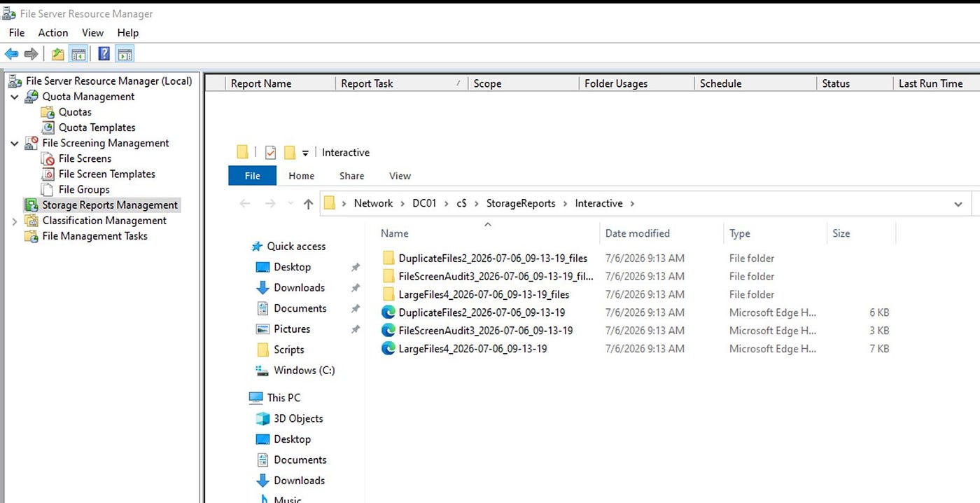Click the 3D Objects cube icon
980x503 pixels.
coord(262,418)
